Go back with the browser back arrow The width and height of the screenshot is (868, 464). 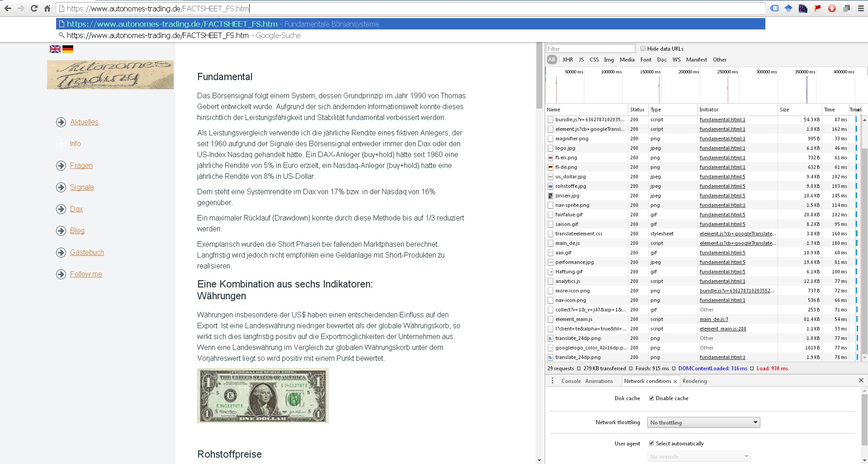(x=8, y=8)
